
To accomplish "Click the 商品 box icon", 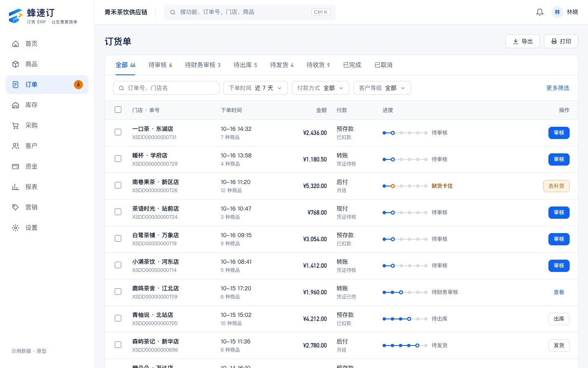I will [x=16, y=64].
